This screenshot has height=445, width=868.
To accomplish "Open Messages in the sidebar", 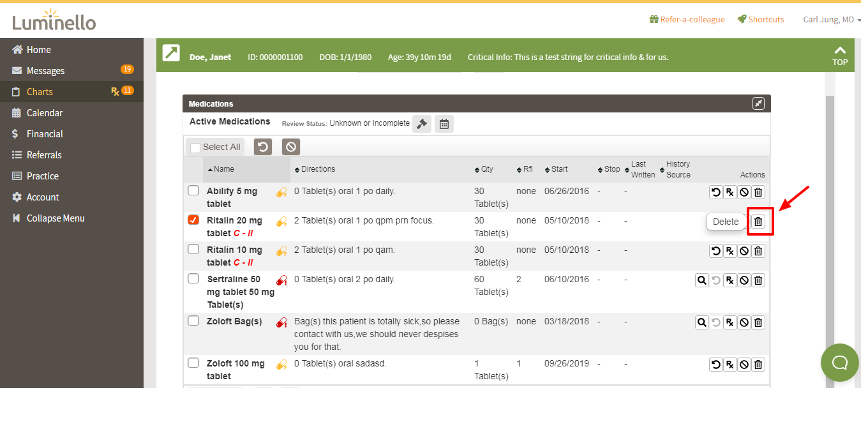I will (x=71, y=71).
